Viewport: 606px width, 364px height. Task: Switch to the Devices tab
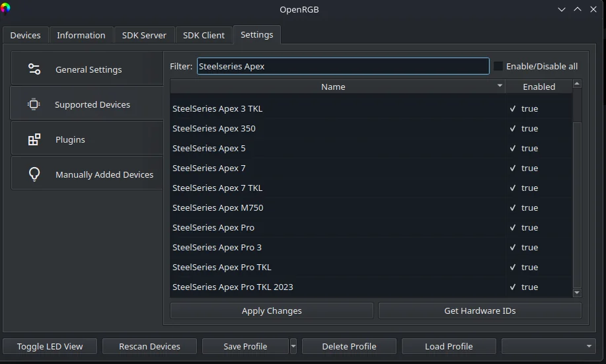point(25,35)
